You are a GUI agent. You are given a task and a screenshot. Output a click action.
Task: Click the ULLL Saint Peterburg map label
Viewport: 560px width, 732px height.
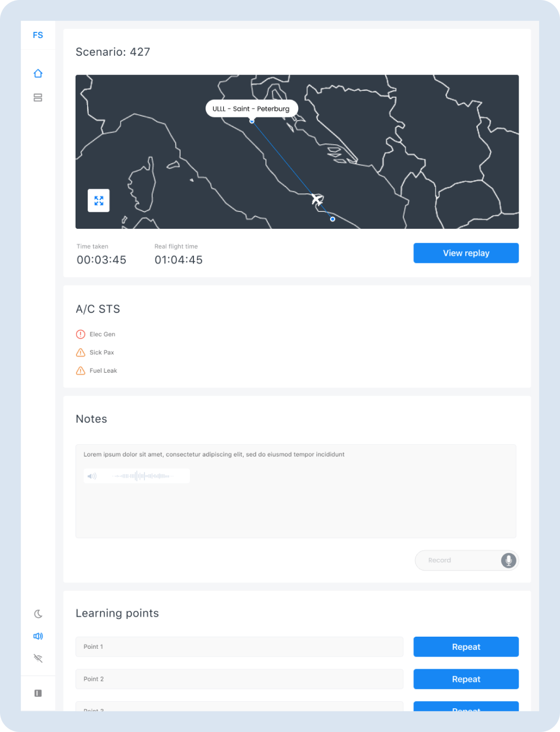point(251,109)
